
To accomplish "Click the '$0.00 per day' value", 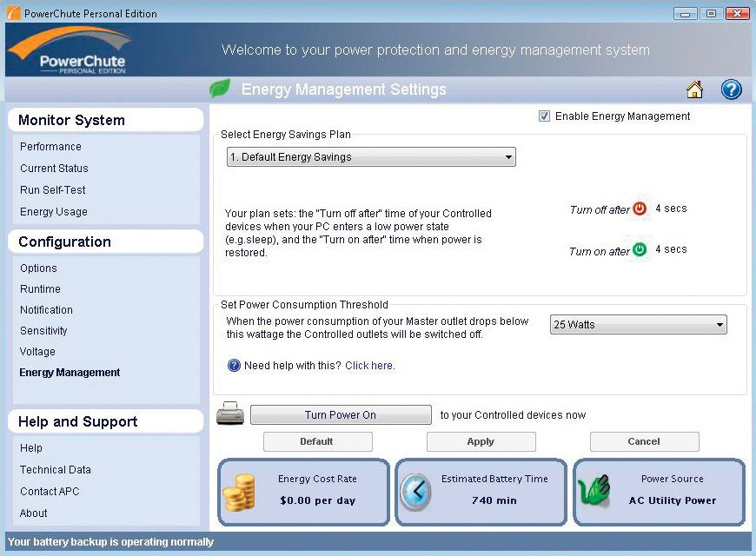I will [318, 500].
